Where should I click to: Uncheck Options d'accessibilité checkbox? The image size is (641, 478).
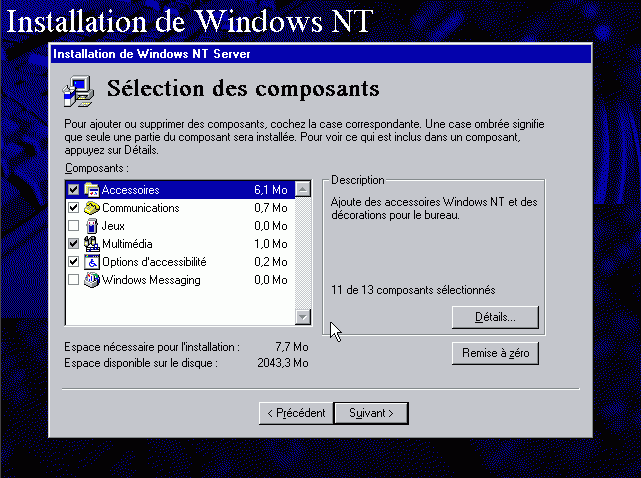click(74, 262)
